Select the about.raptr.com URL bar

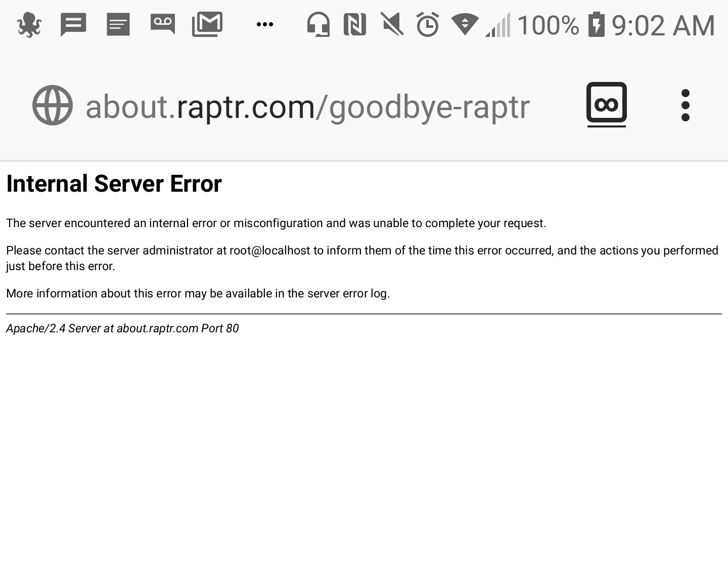(307, 107)
